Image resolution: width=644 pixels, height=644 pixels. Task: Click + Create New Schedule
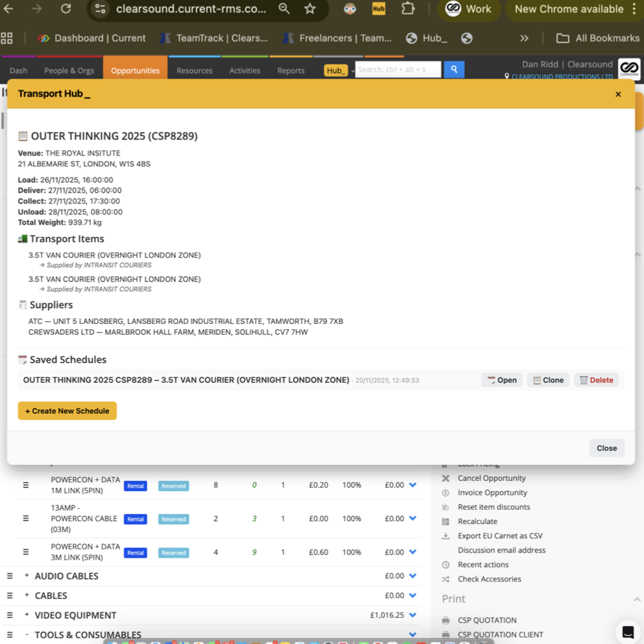[x=68, y=411]
